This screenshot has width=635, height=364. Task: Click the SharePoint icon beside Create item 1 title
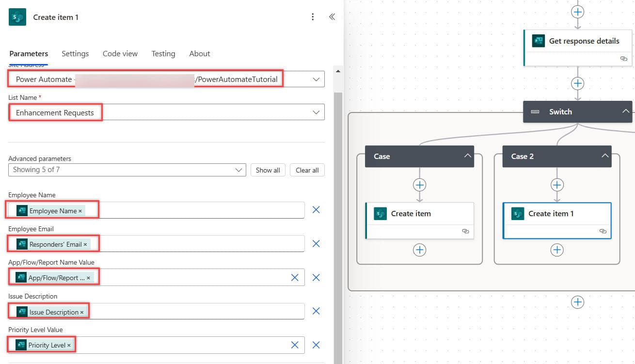(17, 16)
